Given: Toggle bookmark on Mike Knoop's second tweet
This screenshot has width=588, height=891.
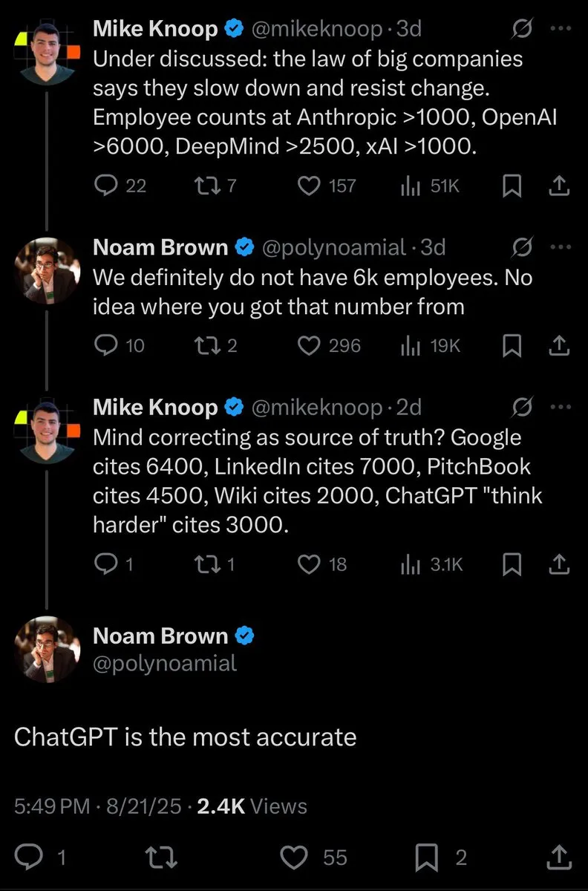Looking at the screenshot, I should (x=512, y=564).
